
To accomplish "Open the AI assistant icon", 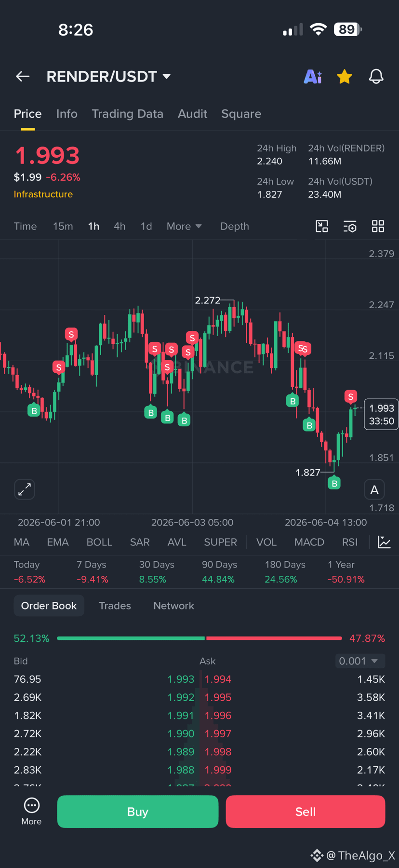I will [313, 76].
